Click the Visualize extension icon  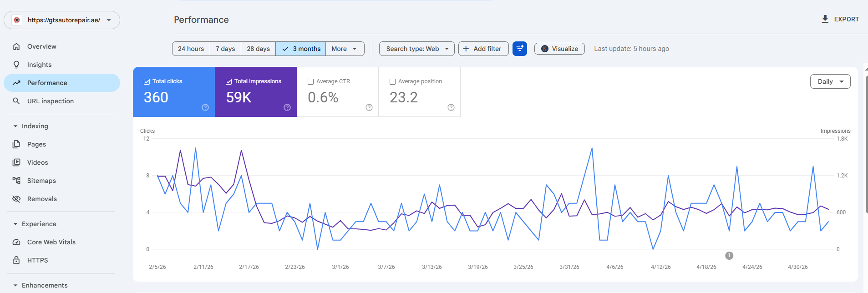tap(545, 49)
